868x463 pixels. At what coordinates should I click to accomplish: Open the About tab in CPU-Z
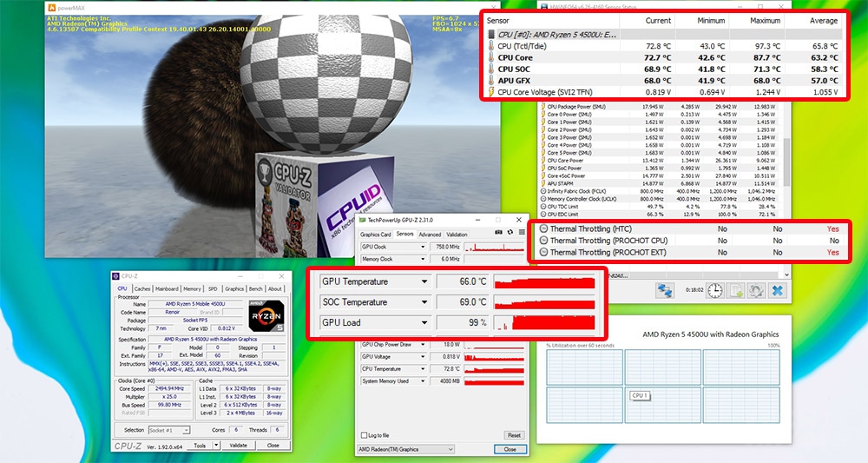click(x=275, y=289)
